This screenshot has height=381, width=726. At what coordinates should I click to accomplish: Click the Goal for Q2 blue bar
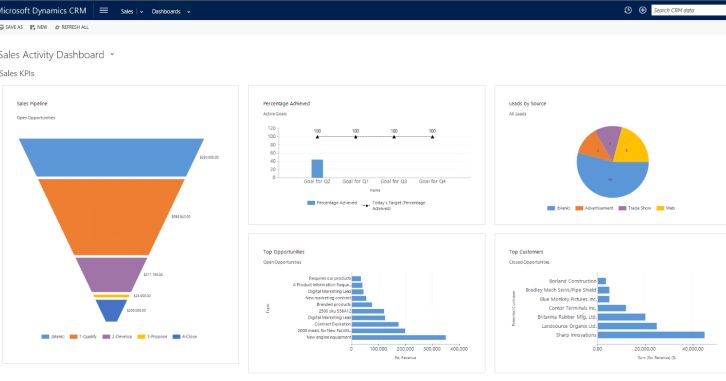[x=317, y=169]
